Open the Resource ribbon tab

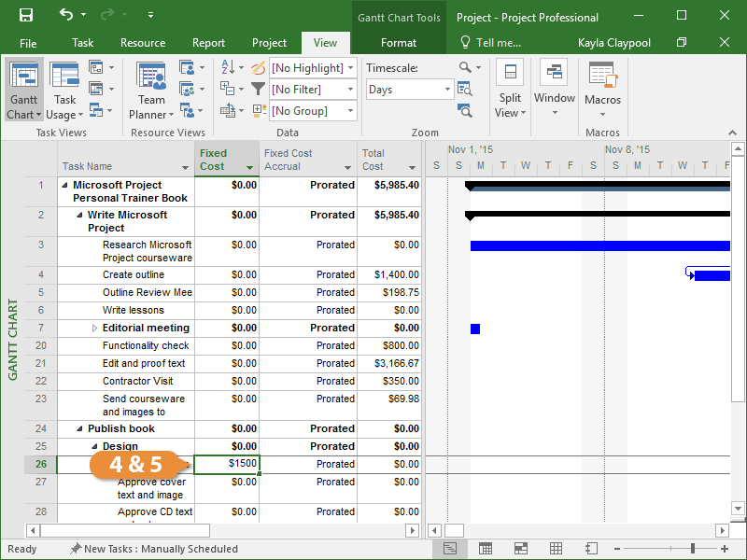tap(143, 43)
